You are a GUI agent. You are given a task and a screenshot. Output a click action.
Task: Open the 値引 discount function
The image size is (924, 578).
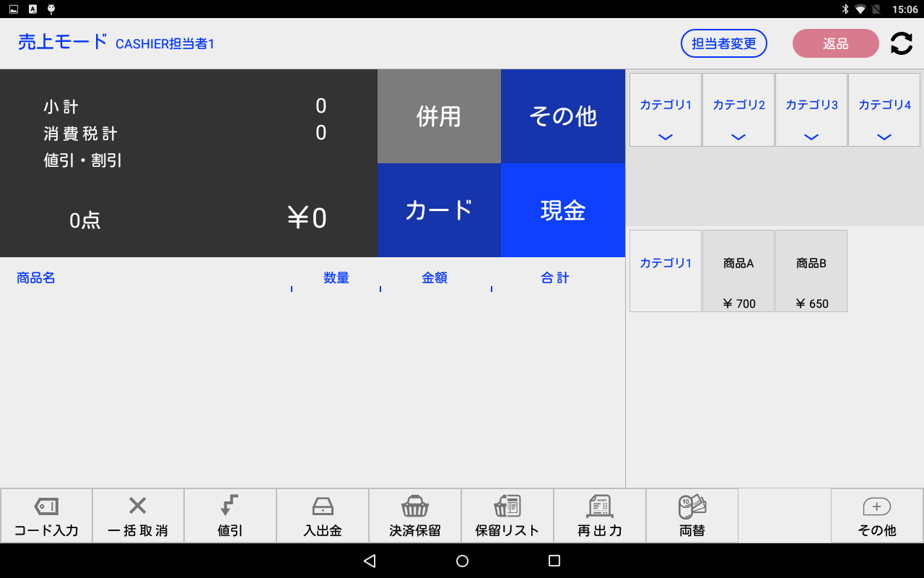230,516
